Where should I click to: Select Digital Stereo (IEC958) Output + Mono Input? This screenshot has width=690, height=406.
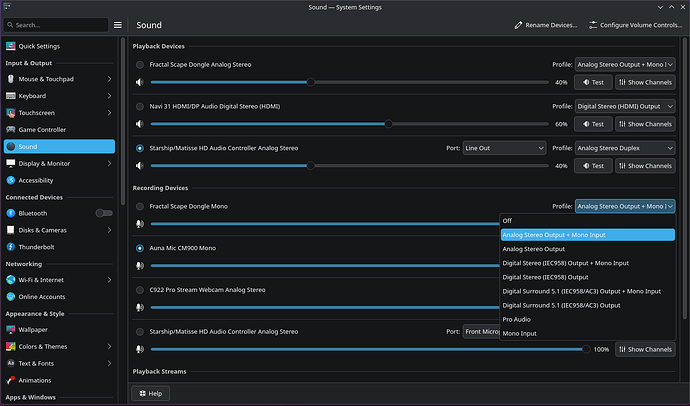tap(587, 263)
